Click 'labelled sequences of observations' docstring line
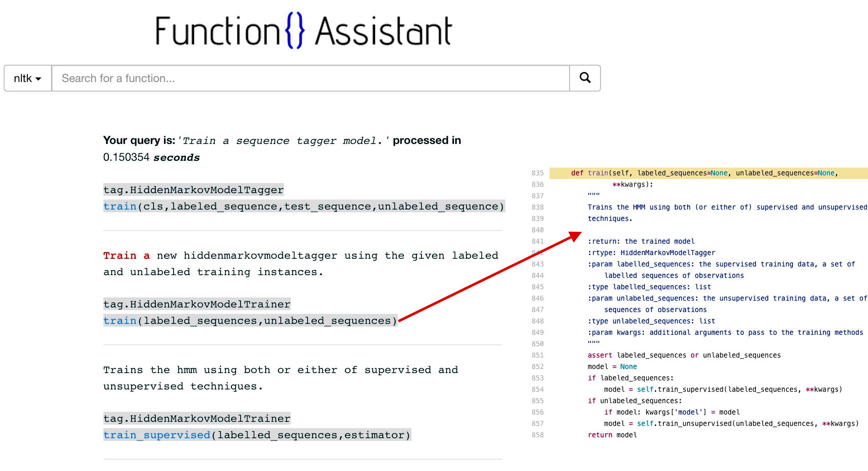This screenshot has width=868, height=471. tap(674, 276)
